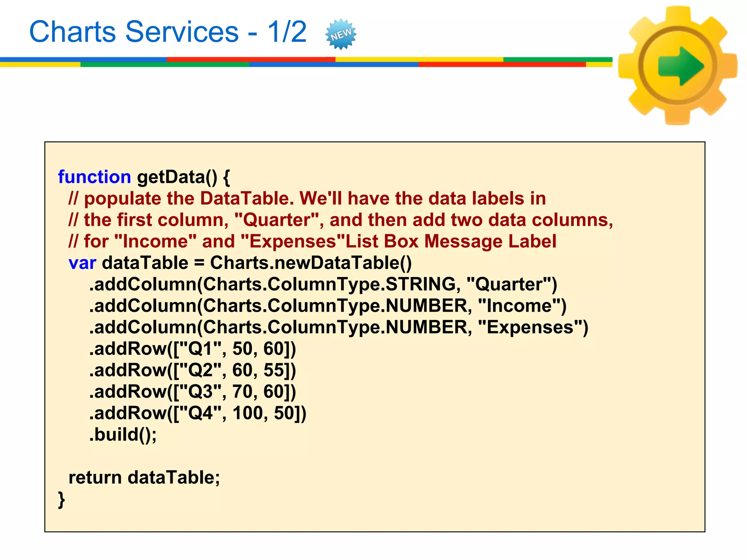The height and width of the screenshot is (560, 747).
Task: Click the 'function' keyword in code
Action: tap(94, 177)
